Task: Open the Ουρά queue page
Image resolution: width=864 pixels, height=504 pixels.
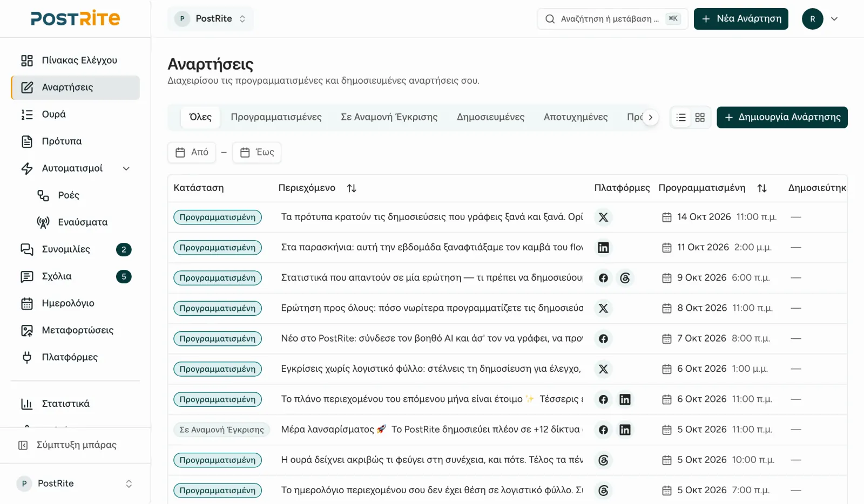Action: click(x=75, y=114)
